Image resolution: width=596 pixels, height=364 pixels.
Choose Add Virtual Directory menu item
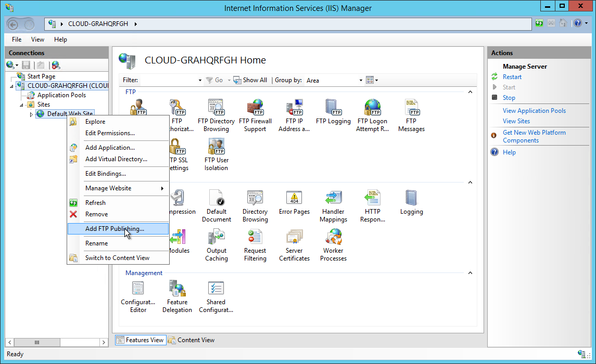click(118, 159)
